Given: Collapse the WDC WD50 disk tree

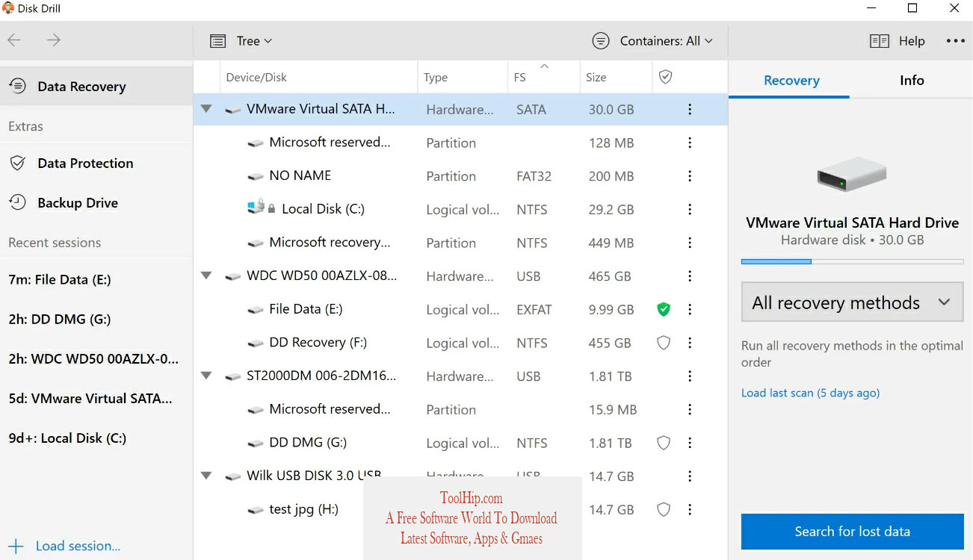Looking at the screenshot, I should [x=206, y=276].
